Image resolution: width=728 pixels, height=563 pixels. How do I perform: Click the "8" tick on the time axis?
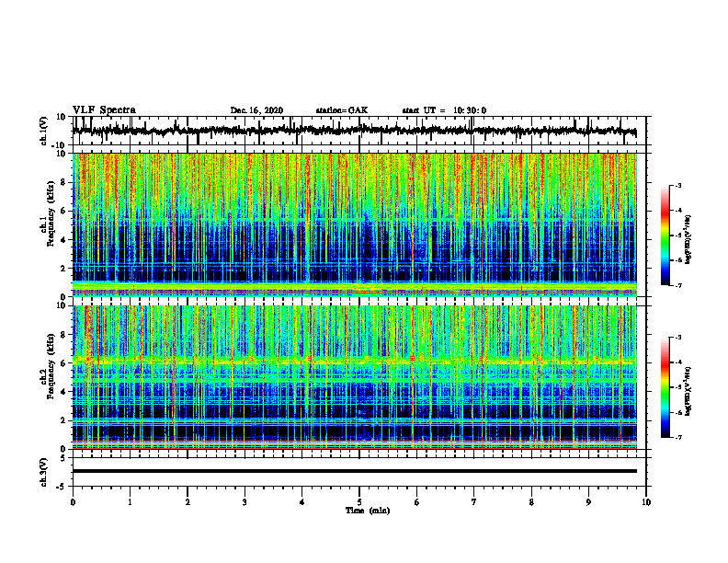(x=531, y=502)
